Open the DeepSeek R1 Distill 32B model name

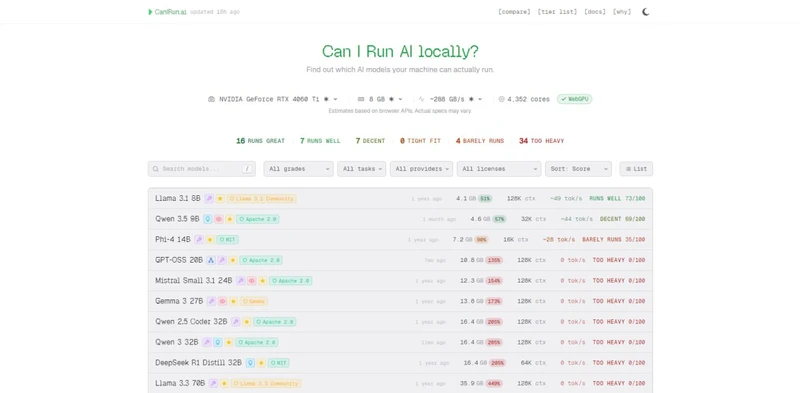198,363
